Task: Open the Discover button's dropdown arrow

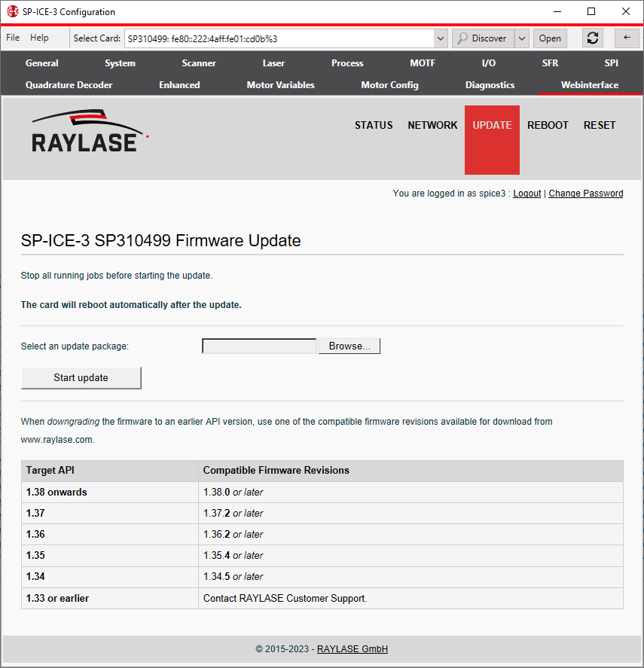Action: click(522, 38)
